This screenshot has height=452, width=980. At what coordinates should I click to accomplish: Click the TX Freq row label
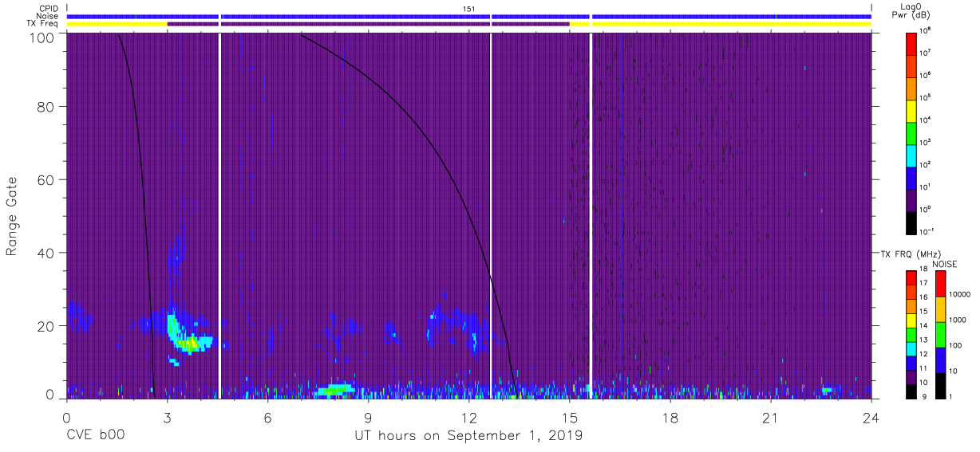click(x=43, y=24)
